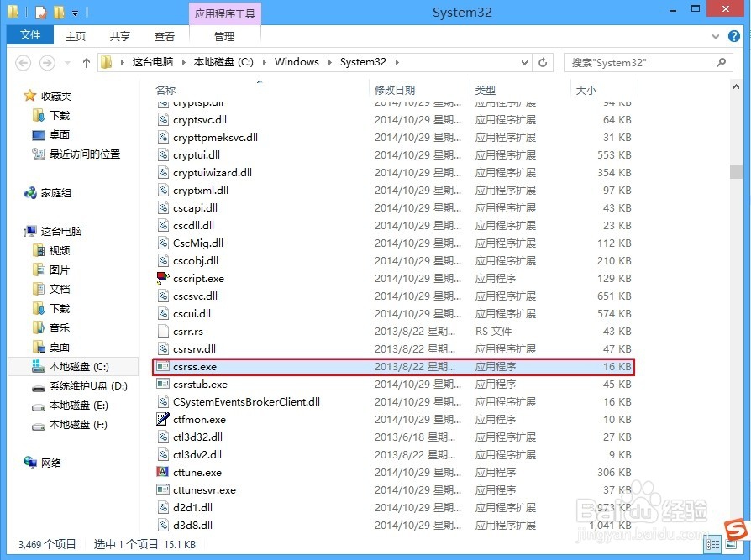Click the Back navigation arrow
This screenshot has width=751, height=560.
[23, 63]
